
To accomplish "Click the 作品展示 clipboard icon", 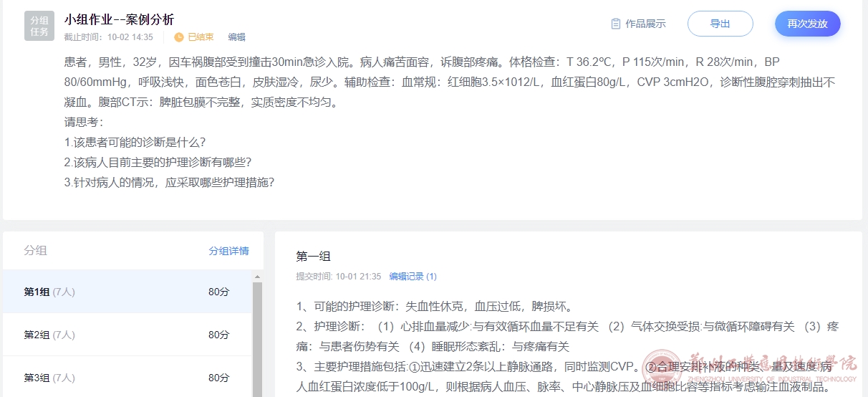I will [615, 24].
